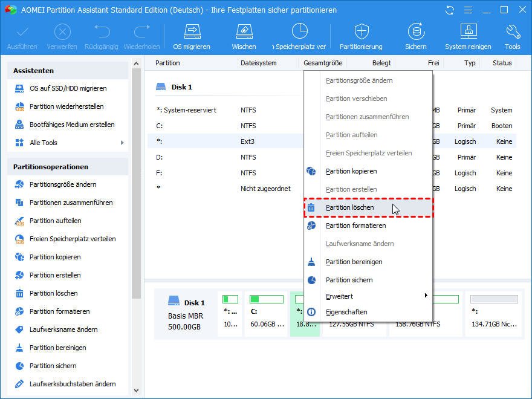Click the Assistenten section header

[x=68, y=71]
